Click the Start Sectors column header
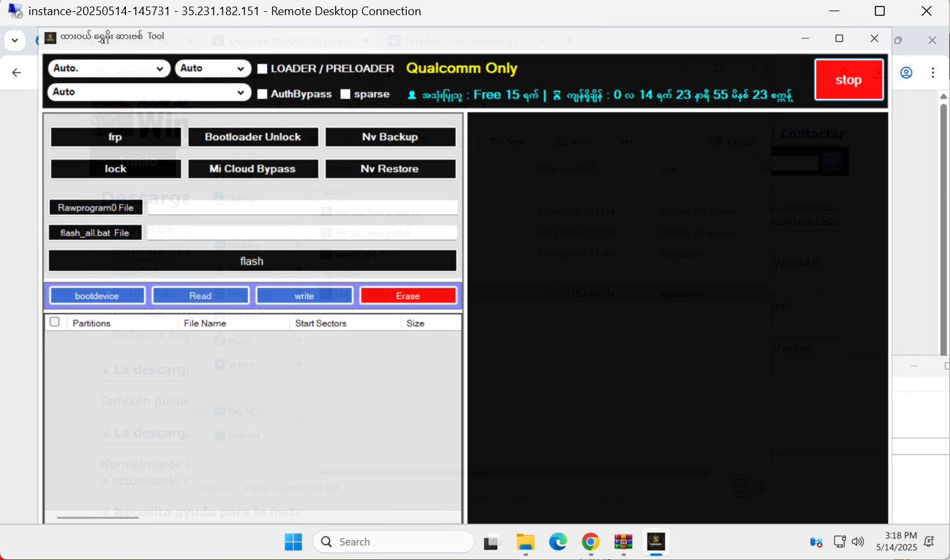 click(x=345, y=323)
